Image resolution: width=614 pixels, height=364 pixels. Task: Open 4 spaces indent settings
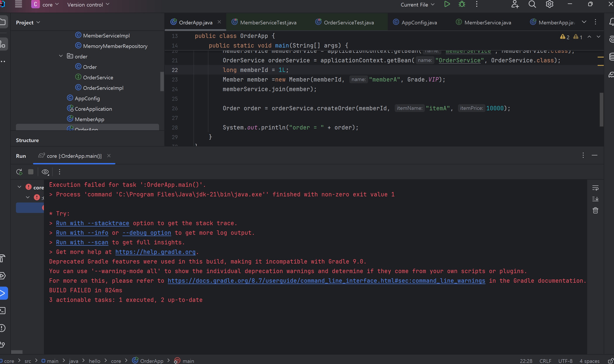pos(589,361)
